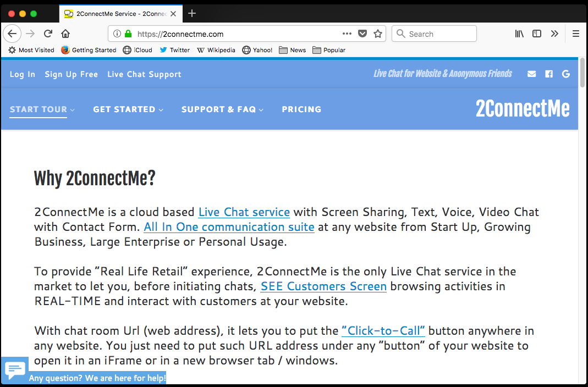Open Live Chat Support link

pos(144,74)
